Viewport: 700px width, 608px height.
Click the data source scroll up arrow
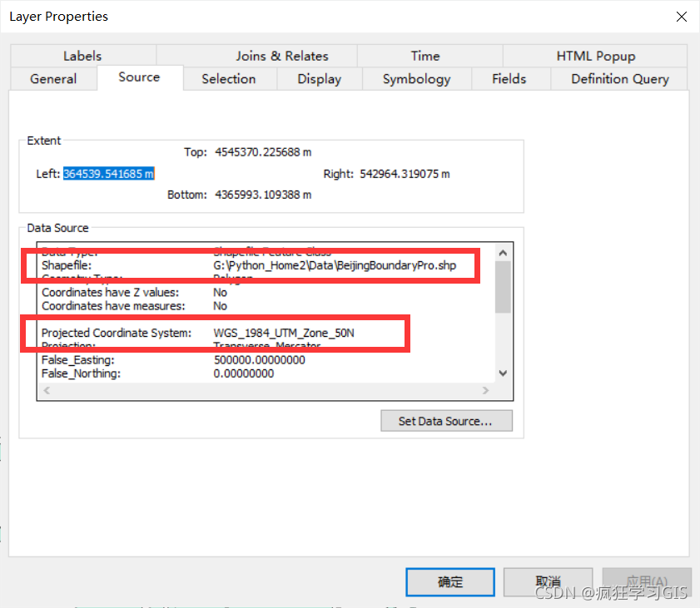(x=503, y=253)
